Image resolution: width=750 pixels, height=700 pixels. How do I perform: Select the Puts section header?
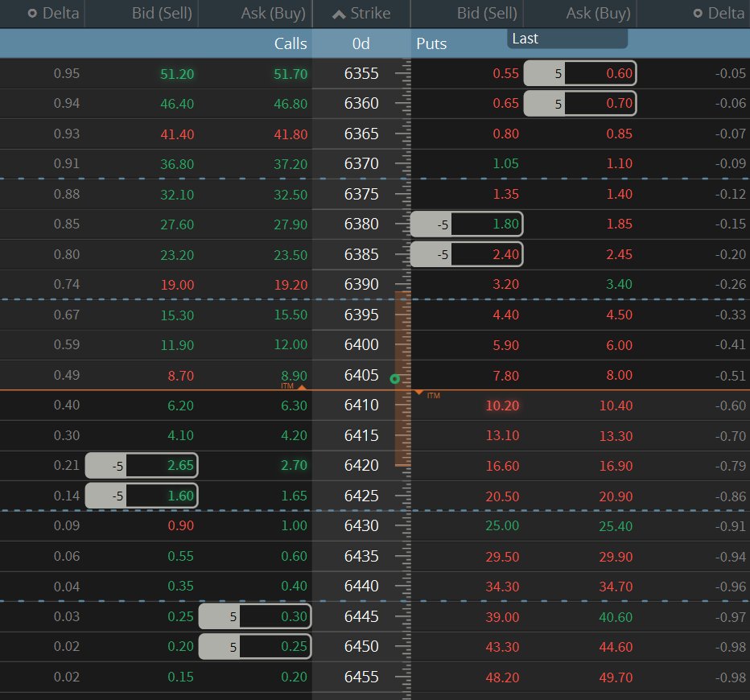tap(431, 43)
